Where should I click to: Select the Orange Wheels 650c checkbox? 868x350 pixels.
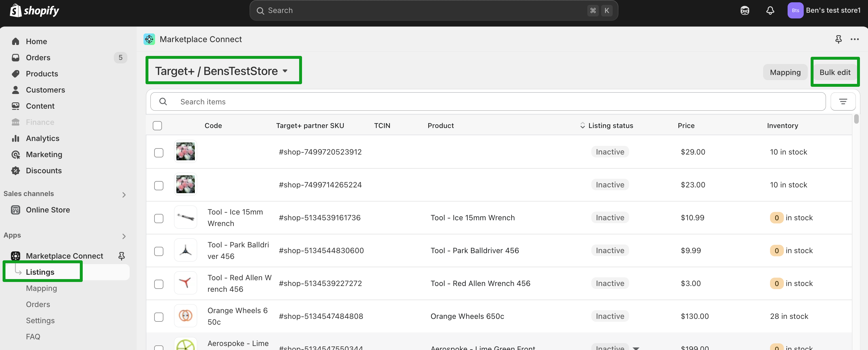click(x=159, y=317)
